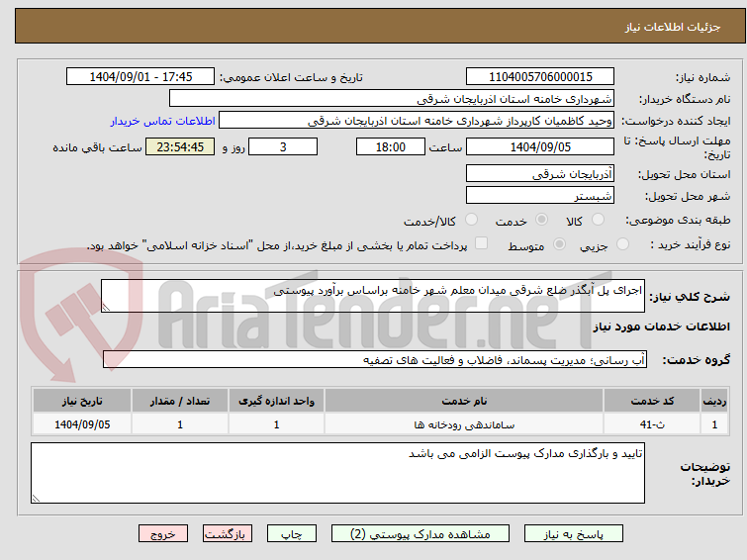Screen dimensions: 747x560
Task: Click the remaining days field showing 3
Action: (x=283, y=146)
